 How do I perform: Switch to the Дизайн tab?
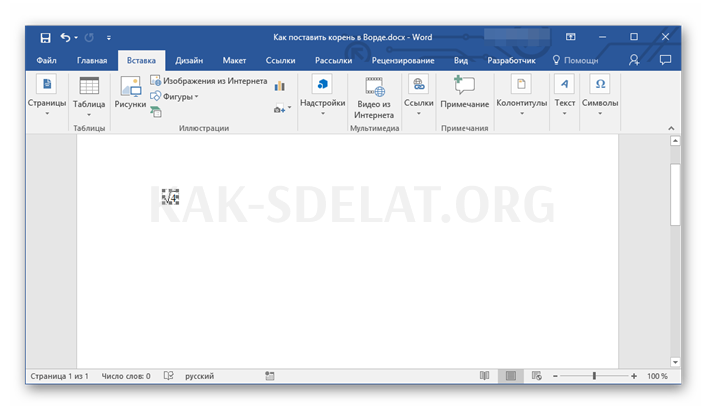coord(189,60)
